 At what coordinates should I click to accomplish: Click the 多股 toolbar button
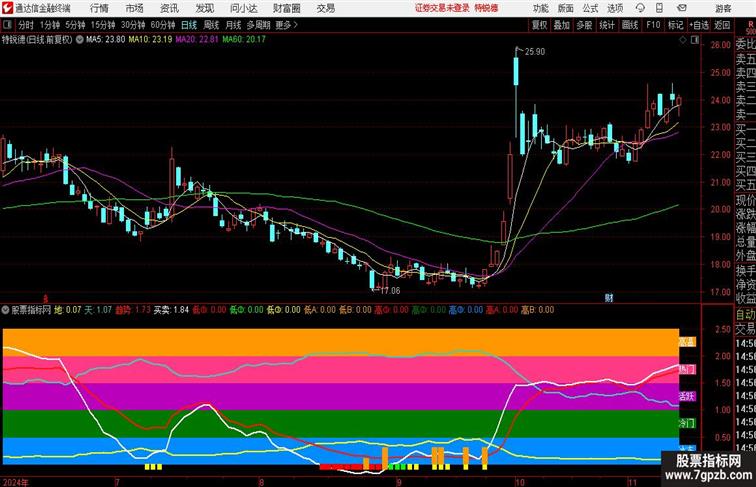(584, 25)
